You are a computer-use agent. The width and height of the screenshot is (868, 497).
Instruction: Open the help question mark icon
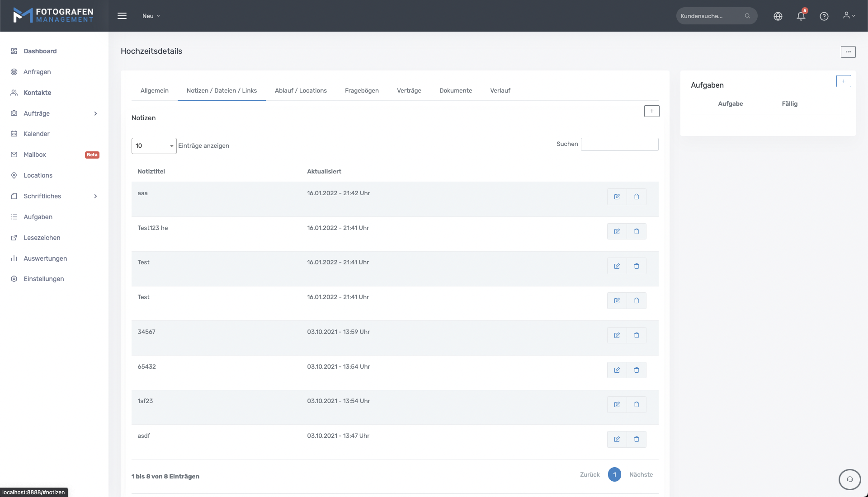click(824, 16)
